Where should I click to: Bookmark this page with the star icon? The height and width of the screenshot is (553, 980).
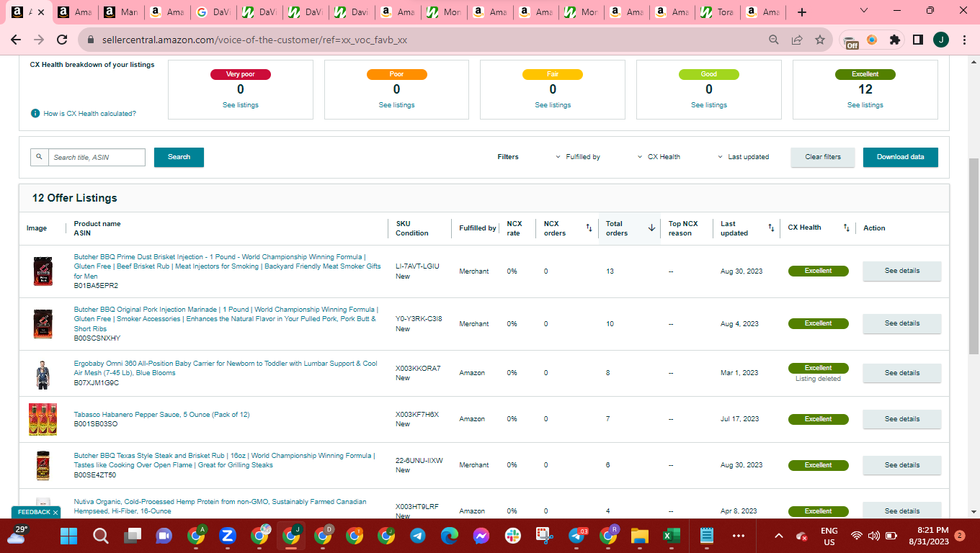(820, 40)
